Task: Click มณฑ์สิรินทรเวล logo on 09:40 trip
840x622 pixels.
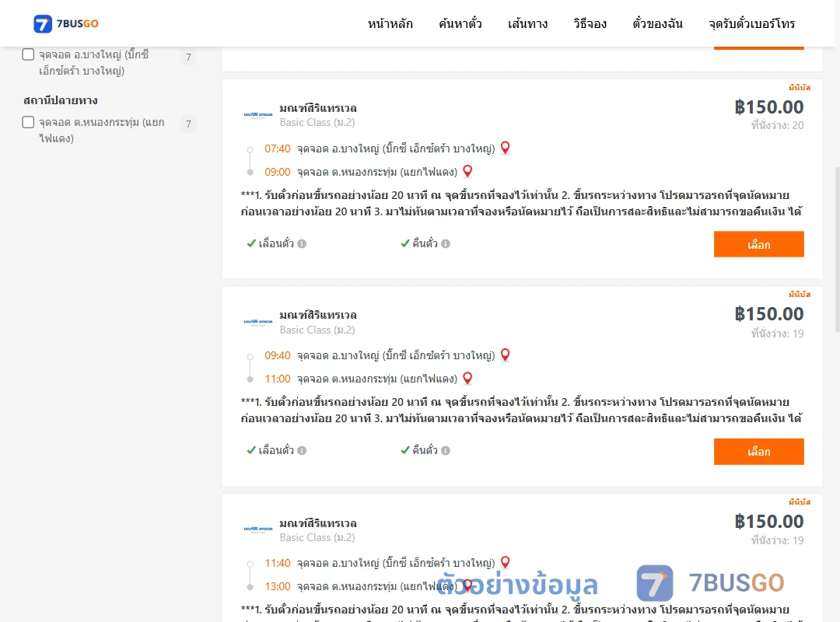Action: coord(258,322)
